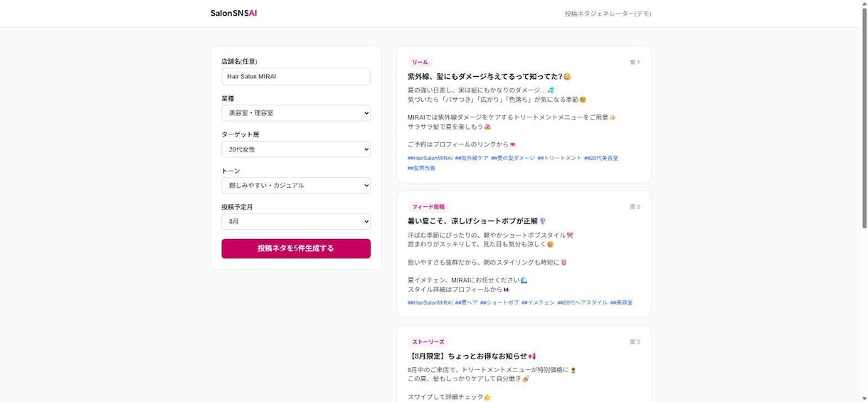Click the フィード投稿 badge on idea 2

(428, 207)
